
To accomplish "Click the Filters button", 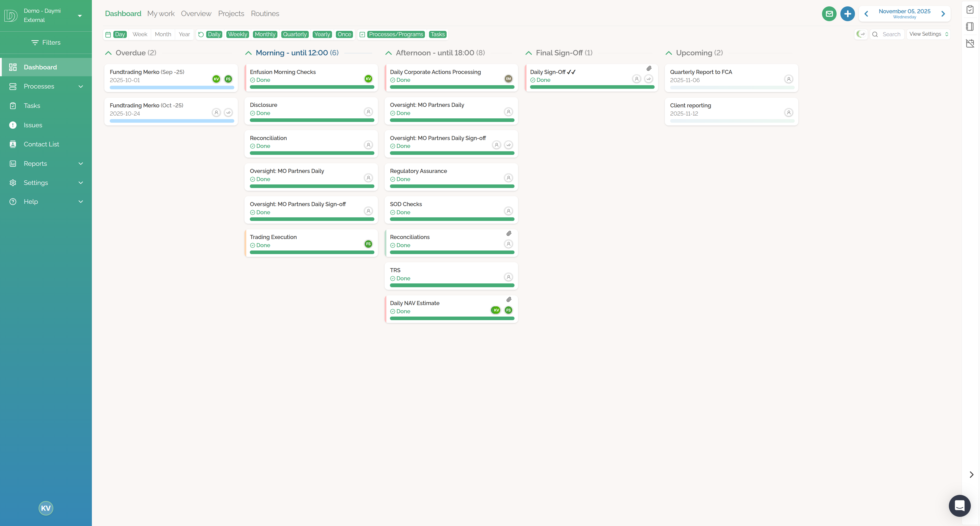I will point(46,42).
